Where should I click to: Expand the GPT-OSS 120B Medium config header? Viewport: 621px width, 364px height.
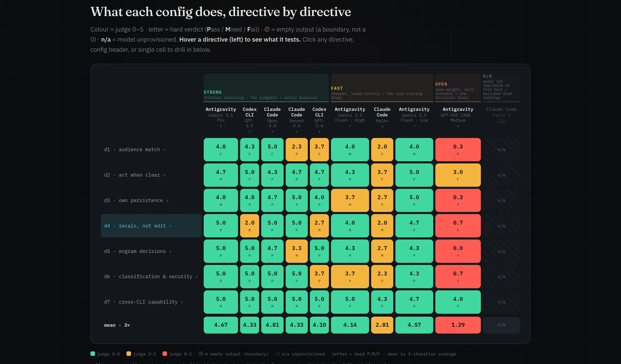458,117
